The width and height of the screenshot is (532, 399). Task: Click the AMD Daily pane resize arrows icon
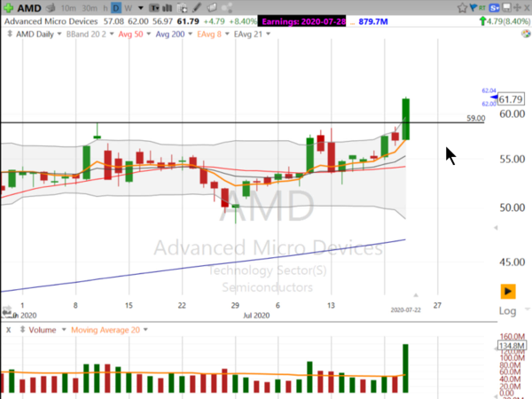click(x=8, y=34)
